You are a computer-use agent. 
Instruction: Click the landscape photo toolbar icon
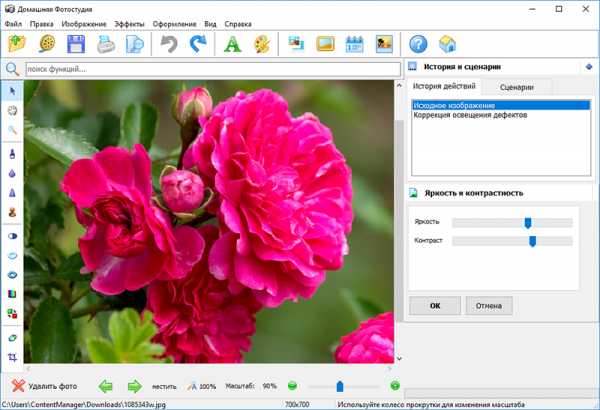[384, 44]
